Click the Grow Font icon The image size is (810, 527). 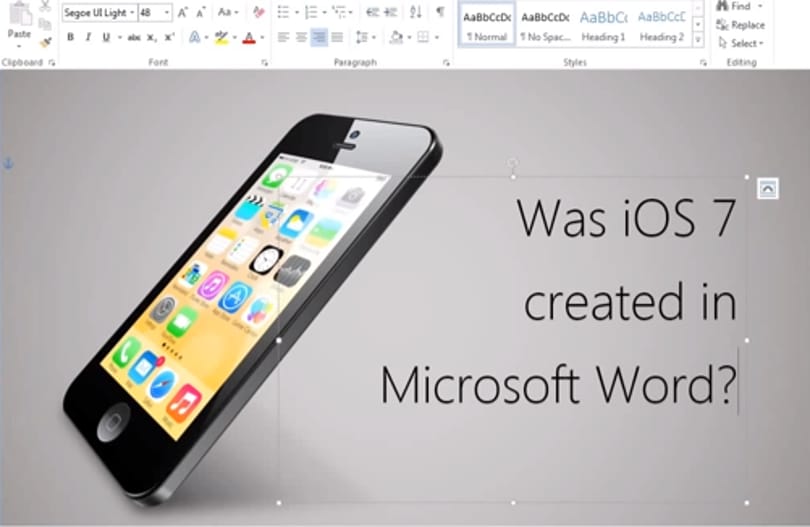click(182, 12)
